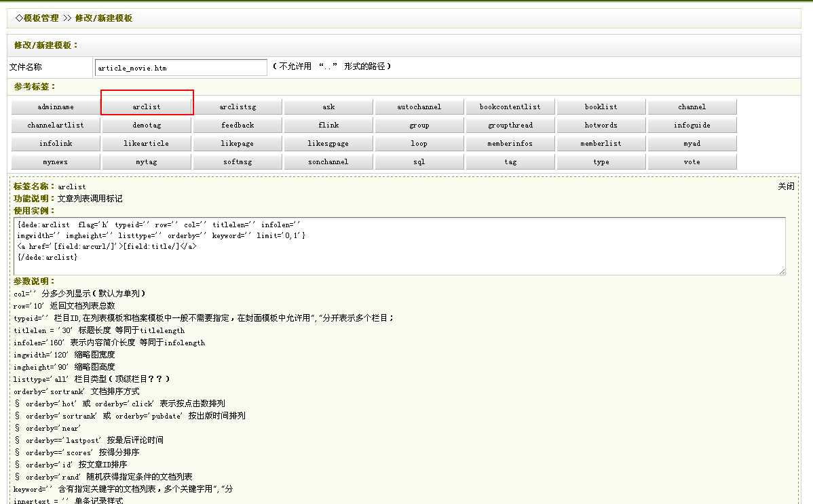Image resolution: width=813 pixels, height=504 pixels.
Task: Select the channel tag button
Action: 692,106
